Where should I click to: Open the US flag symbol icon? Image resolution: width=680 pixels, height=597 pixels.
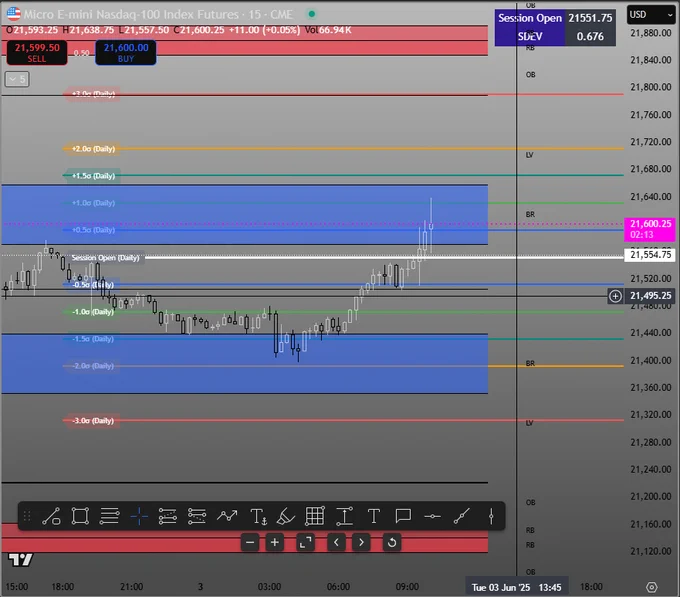[x=13, y=14]
